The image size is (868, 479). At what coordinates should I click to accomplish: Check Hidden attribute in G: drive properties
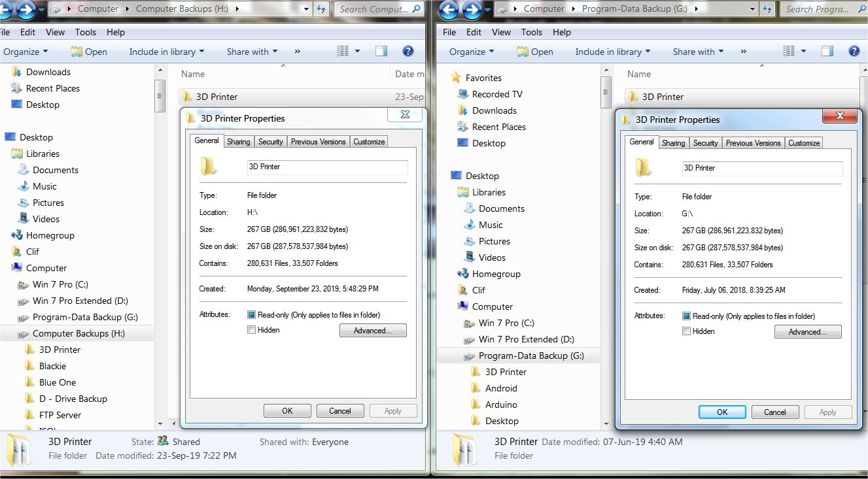pyautogui.click(x=686, y=331)
